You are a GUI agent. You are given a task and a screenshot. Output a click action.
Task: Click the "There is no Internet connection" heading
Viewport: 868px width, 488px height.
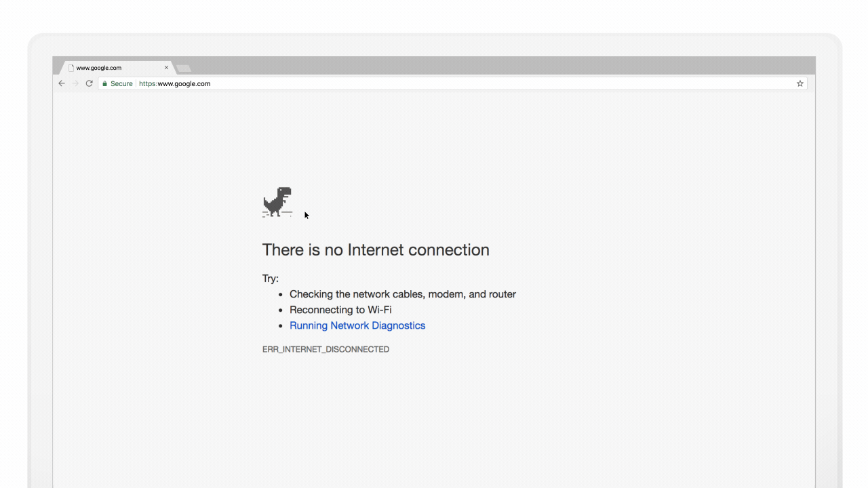click(376, 250)
